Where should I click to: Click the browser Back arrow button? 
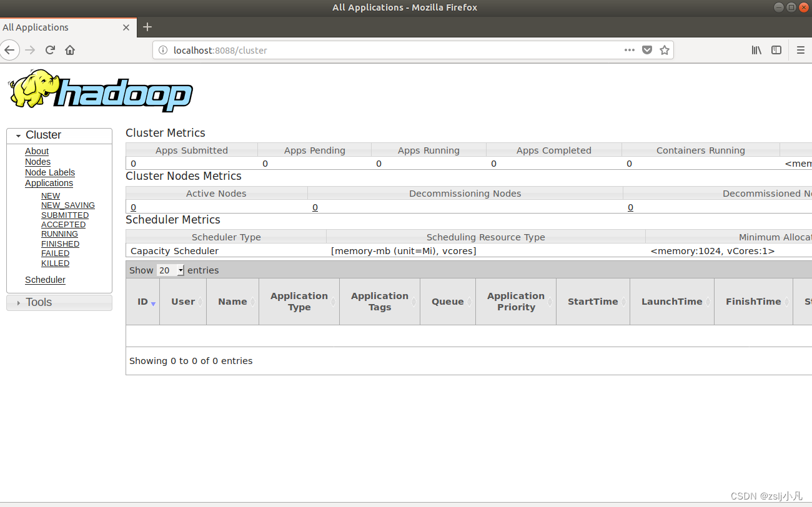pos(8,50)
